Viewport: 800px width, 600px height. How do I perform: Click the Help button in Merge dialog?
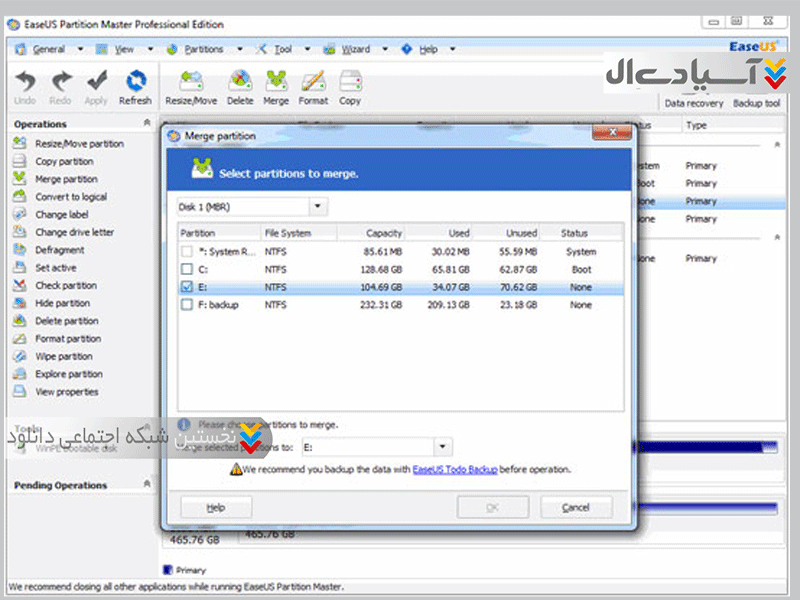pyautogui.click(x=215, y=508)
